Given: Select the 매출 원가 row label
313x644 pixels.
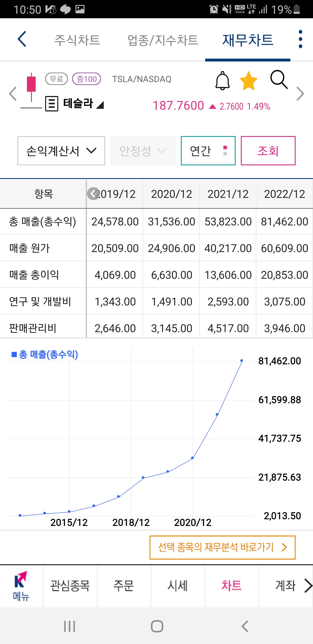Looking at the screenshot, I should (x=30, y=248).
